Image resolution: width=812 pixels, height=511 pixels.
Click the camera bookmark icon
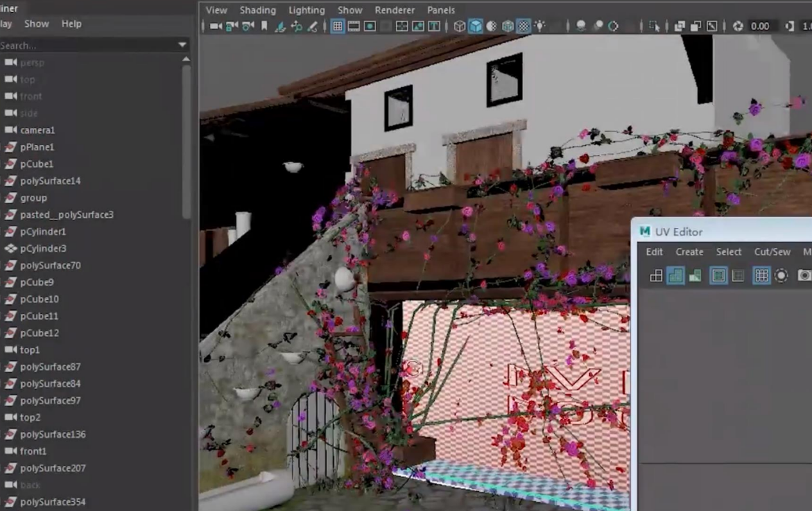pyautogui.click(x=264, y=26)
